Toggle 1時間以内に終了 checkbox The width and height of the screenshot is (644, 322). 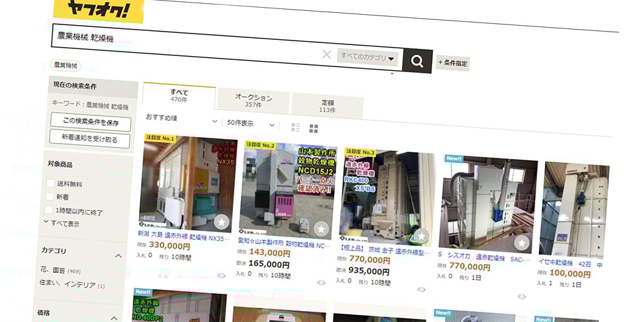point(50,211)
